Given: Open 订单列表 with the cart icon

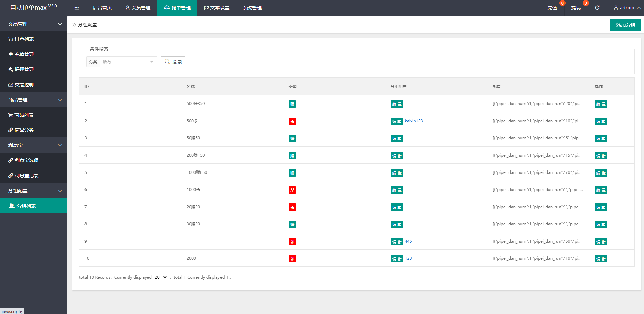Looking at the screenshot, I should pyautogui.click(x=21, y=39).
